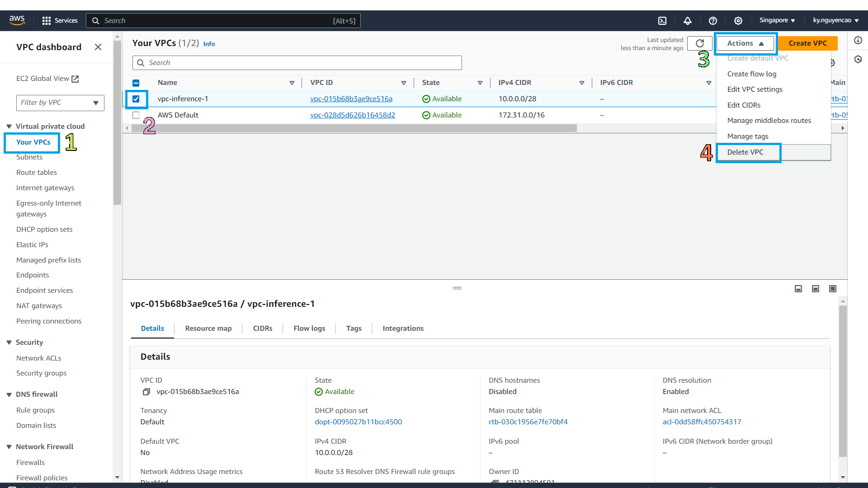Go to NAT gateways in sidebar
The height and width of the screenshot is (488, 868).
39,306
